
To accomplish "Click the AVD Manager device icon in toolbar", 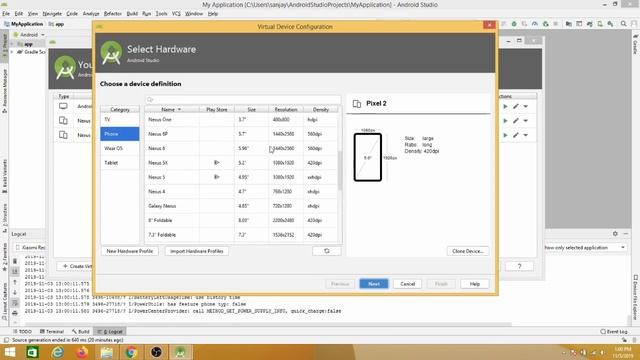I will tap(600, 24).
